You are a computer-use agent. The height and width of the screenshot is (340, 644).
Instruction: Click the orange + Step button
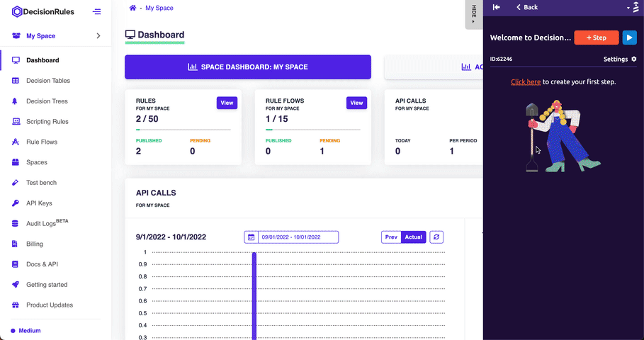[597, 38]
